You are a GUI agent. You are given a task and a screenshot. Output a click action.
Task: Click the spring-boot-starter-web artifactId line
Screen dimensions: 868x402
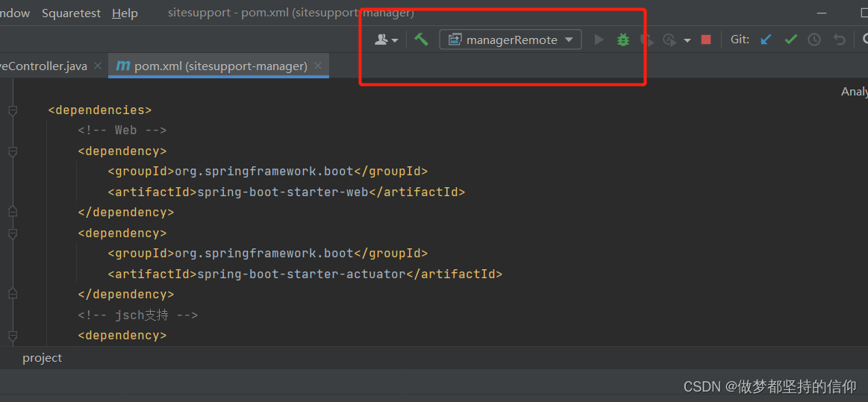(x=286, y=192)
